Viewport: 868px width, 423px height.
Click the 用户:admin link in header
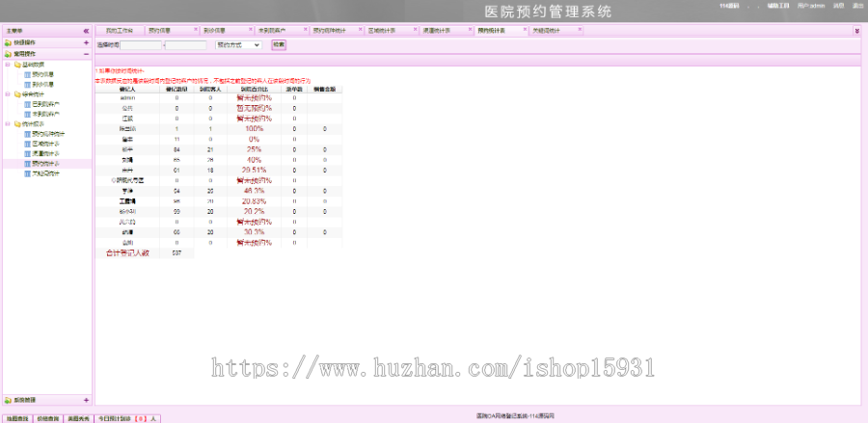811,6
